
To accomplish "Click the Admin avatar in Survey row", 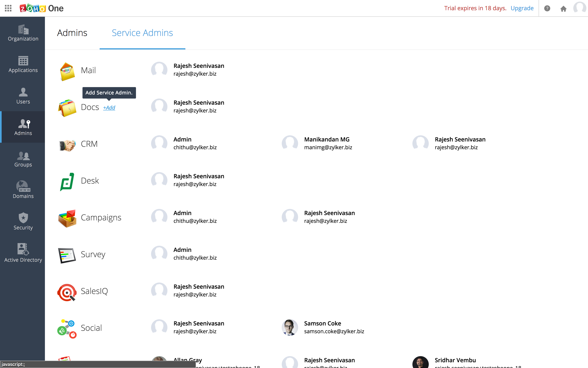I will point(159,254).
